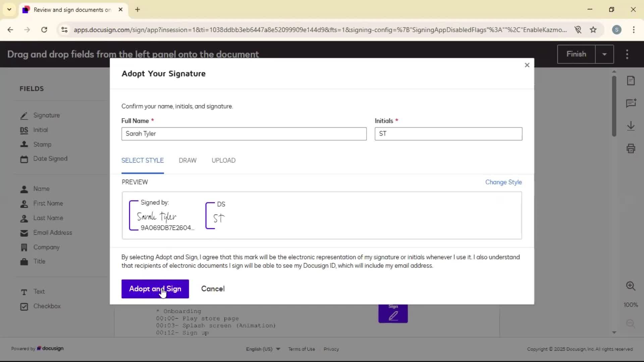Close the Adopt Your Signature dialog

[527, 65]
